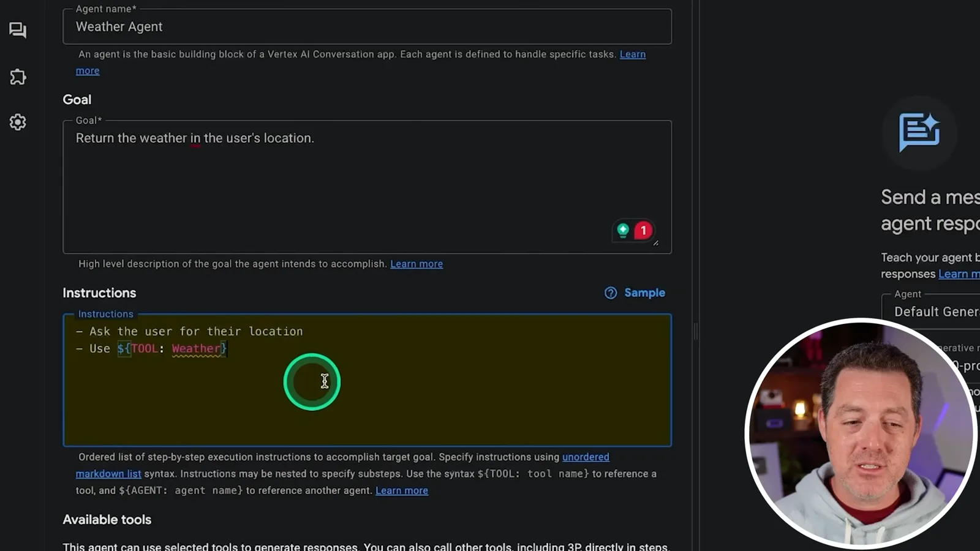This screenshot has width=980, height=551.
Task: Open Learn more link in preview panel
Action: pyautogui.click(x=959, y=274)
